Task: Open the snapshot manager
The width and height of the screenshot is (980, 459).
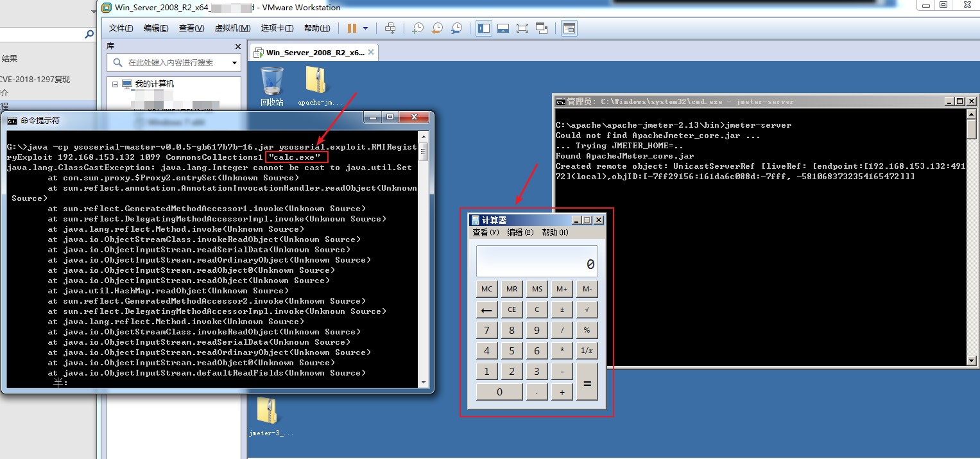Action: [x=456, y=28]
